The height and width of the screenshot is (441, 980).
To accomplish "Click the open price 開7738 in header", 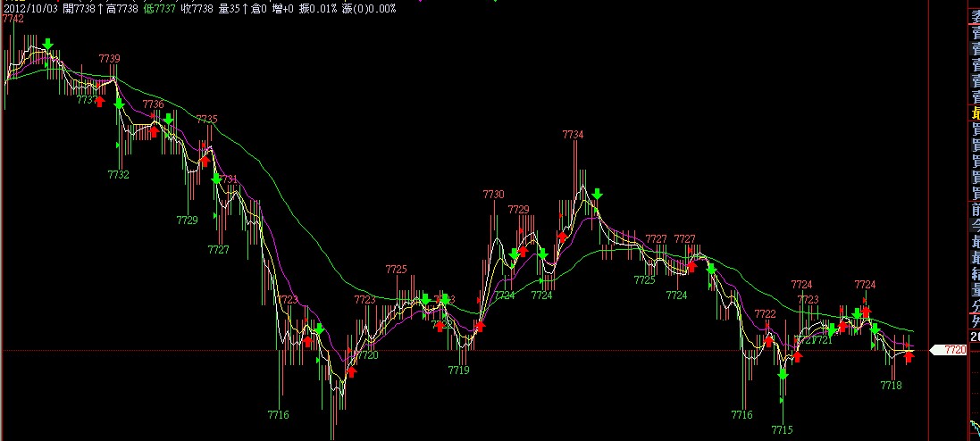I will pos(80,9).
